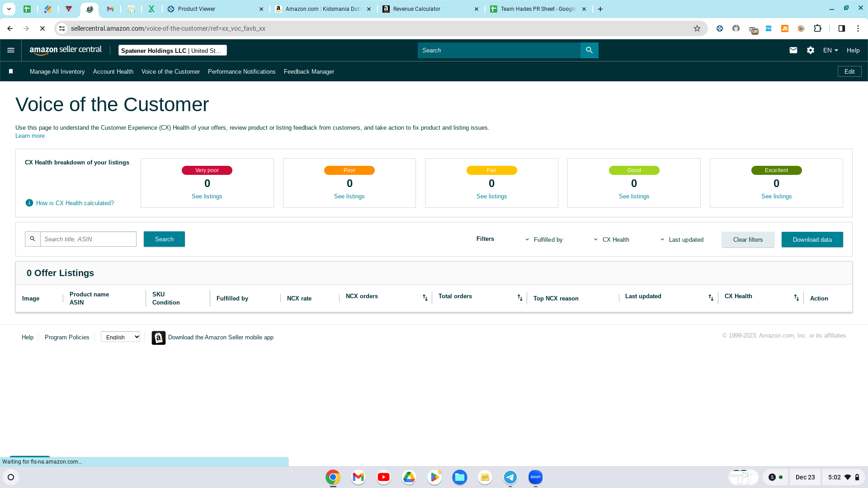Viewport: 868px width, 488px height.
Task: Open YouTube from the shelf
Action: coord(383,477)
